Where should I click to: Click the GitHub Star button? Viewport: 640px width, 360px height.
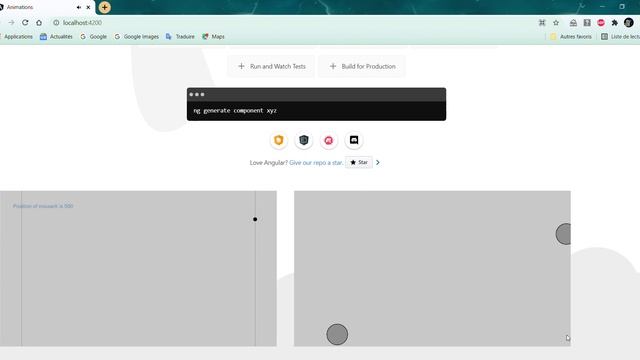click(x=359, y=162)
